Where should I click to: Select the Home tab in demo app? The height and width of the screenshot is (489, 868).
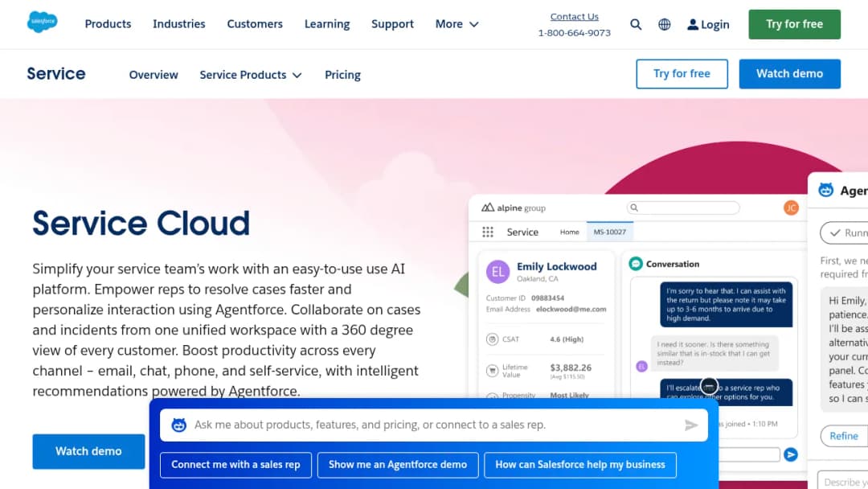tap(569, 232)
